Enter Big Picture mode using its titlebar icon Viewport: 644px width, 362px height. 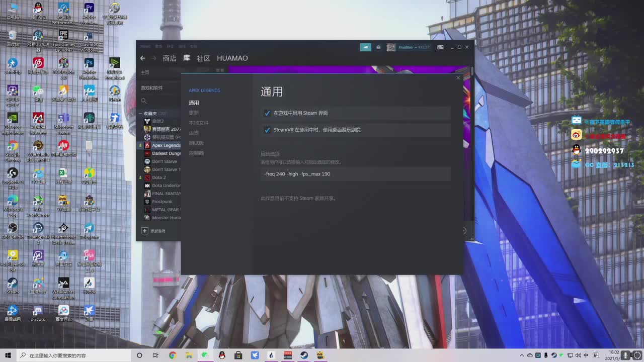point(440,47)
